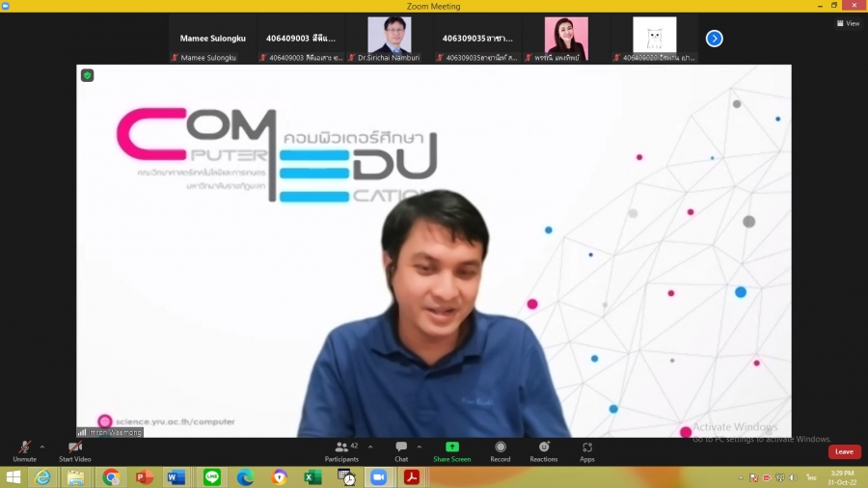Show next participants with blue arrow
Viewport: 868px width, 488px height.
[x=714, y=39]
